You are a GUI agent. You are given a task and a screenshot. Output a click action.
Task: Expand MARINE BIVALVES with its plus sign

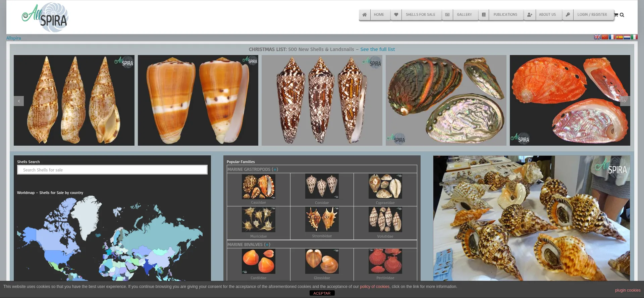(x=267, y=245)
